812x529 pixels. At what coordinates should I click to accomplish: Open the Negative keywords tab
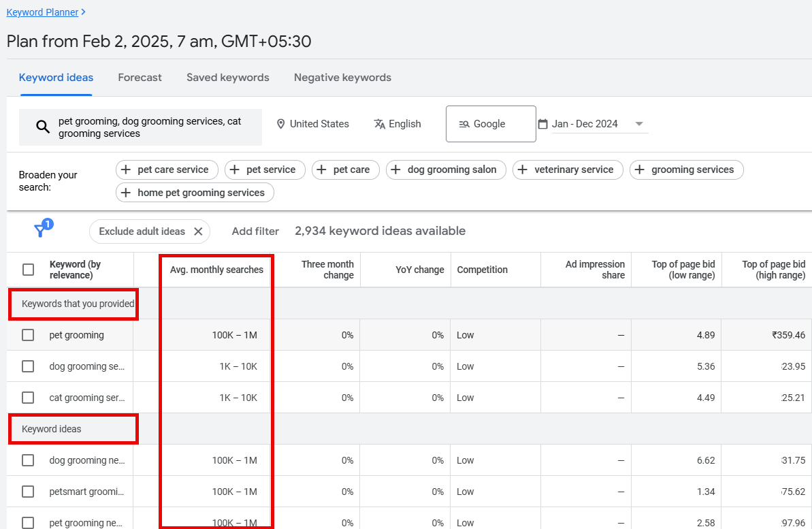342,78
